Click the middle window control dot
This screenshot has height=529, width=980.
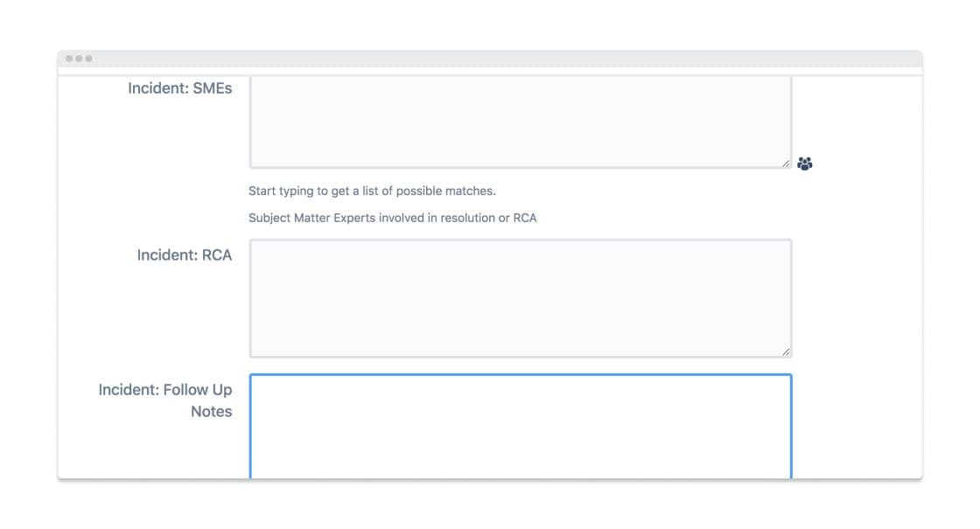79,59
